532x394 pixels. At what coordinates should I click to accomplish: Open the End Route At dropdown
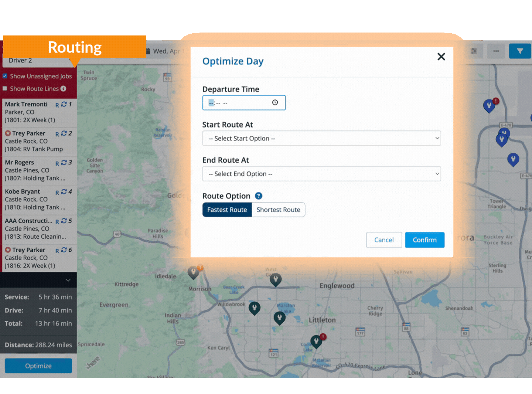click(321, 174)
